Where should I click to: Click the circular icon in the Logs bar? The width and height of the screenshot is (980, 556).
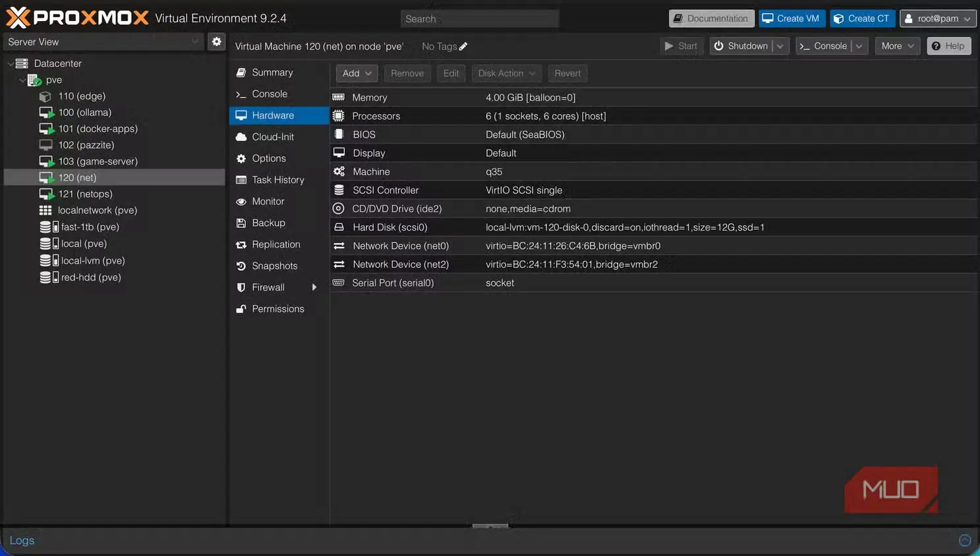pyautogui.click(x=965, y=541)
